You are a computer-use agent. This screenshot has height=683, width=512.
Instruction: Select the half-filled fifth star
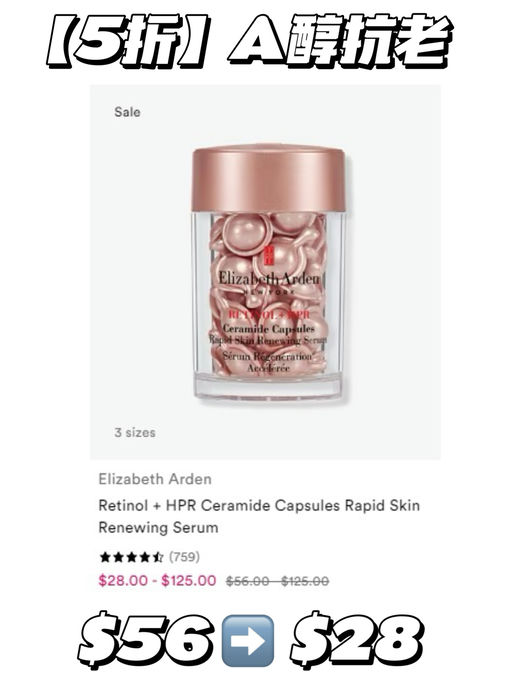coord(158,557)
